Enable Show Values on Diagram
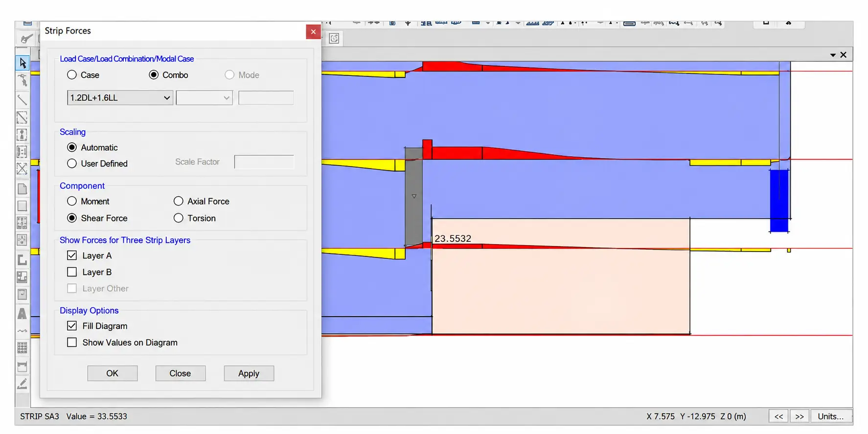Viewport: 868px width, 434px height. point(72,343)
